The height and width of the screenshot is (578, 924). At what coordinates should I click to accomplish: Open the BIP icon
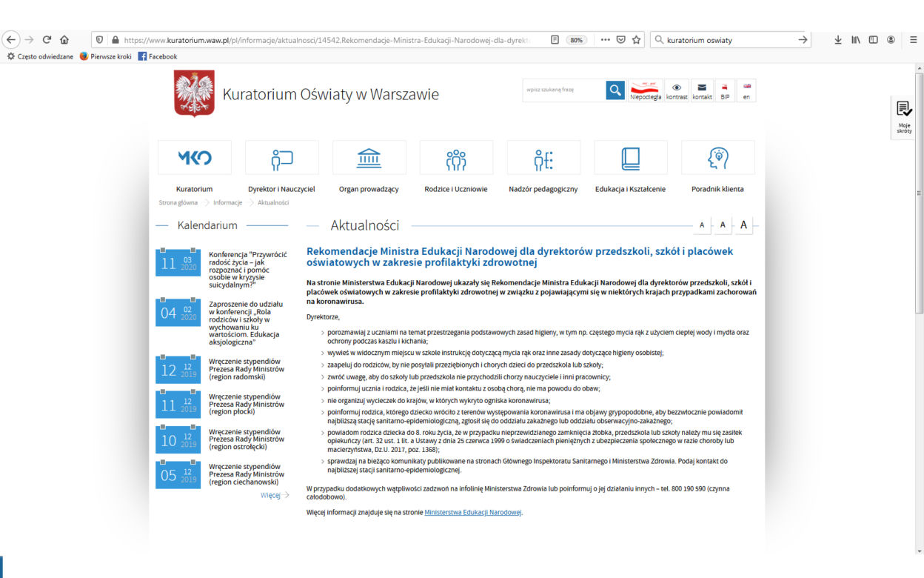pos(725,90)
